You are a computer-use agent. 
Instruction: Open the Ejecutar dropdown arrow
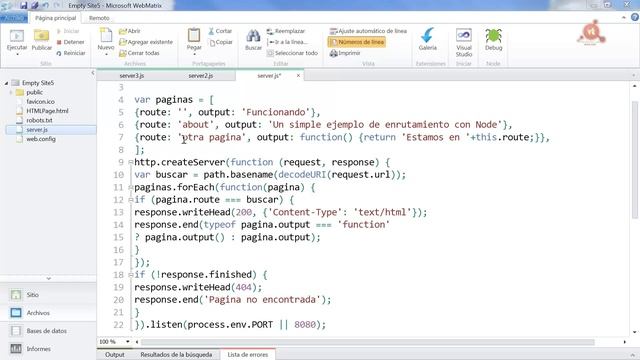[x=17, y=54]
